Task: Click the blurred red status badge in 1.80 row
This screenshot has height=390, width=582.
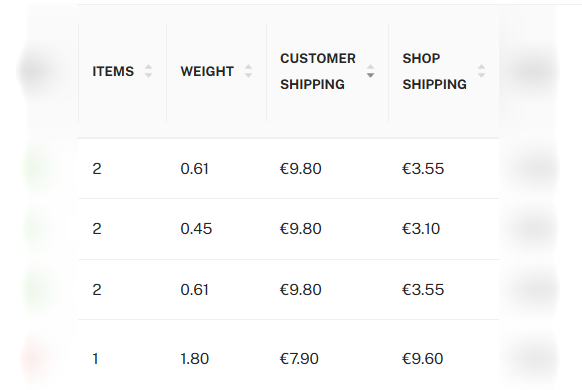Action: point(36,357)
